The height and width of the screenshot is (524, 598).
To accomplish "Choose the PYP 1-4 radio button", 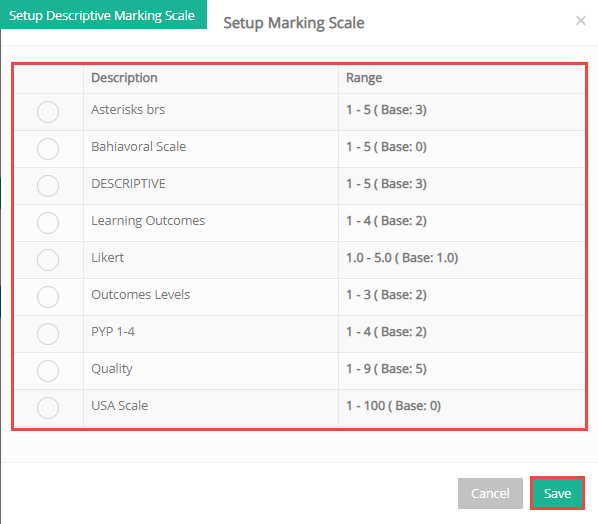I will (48, 334).
